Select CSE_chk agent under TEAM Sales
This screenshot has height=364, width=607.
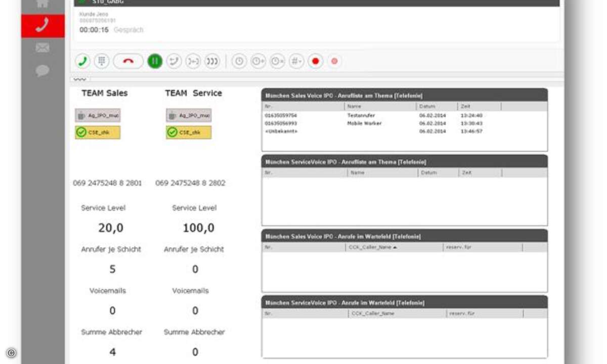pyautogui.click(x=98, y=132)
